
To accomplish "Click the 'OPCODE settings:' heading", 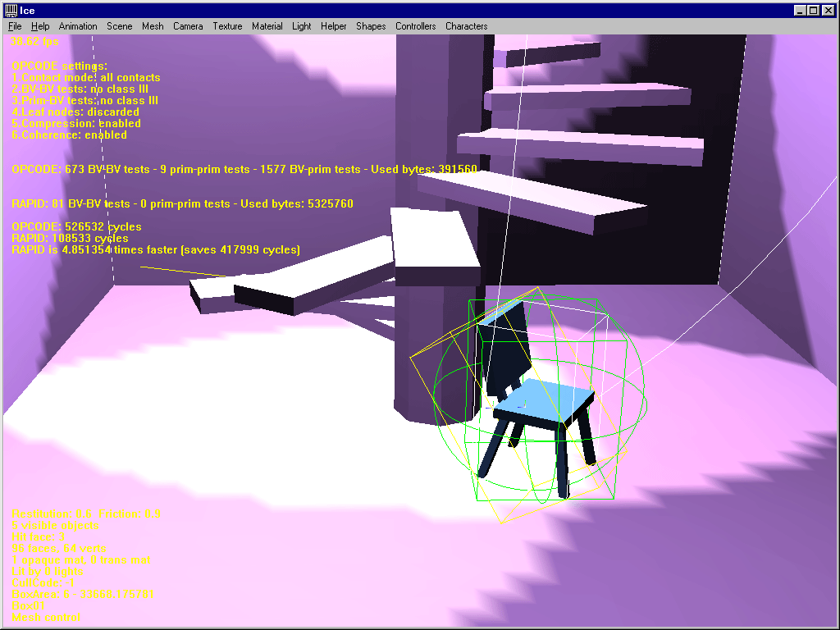I will tap(59, 66).
